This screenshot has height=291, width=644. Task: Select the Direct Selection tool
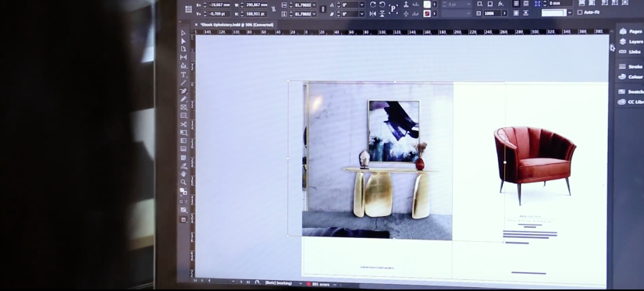pos(183,41)
